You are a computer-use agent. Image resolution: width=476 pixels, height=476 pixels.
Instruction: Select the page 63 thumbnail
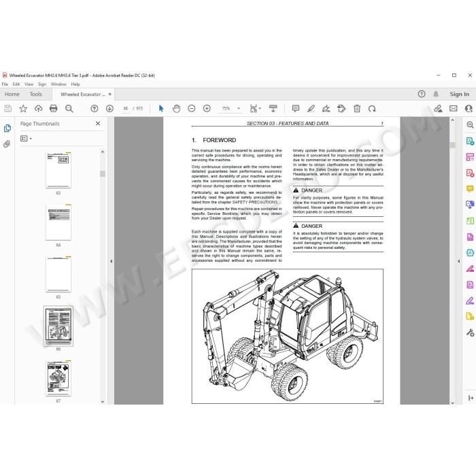(58, 170)
